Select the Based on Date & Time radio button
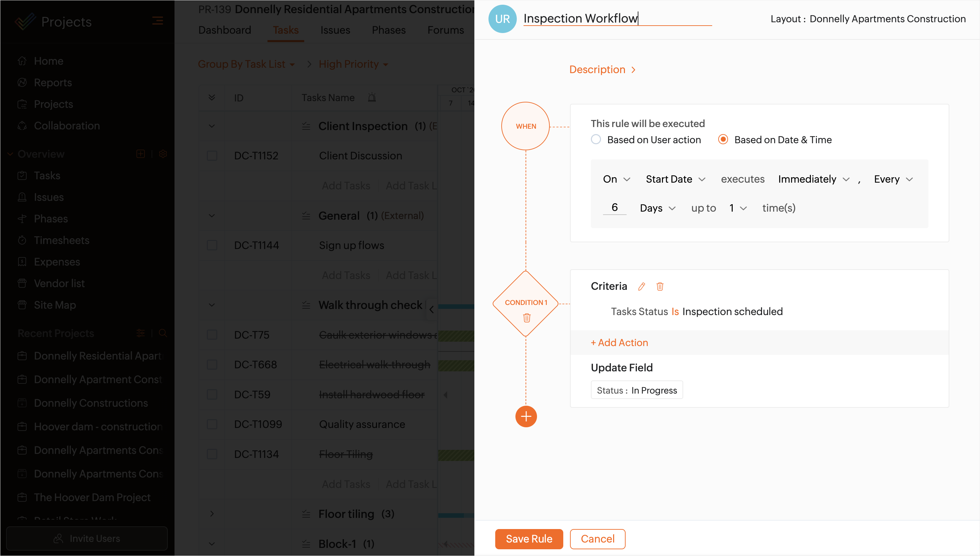The width and height of the screenshot is (980, 556). coord(723,140)
